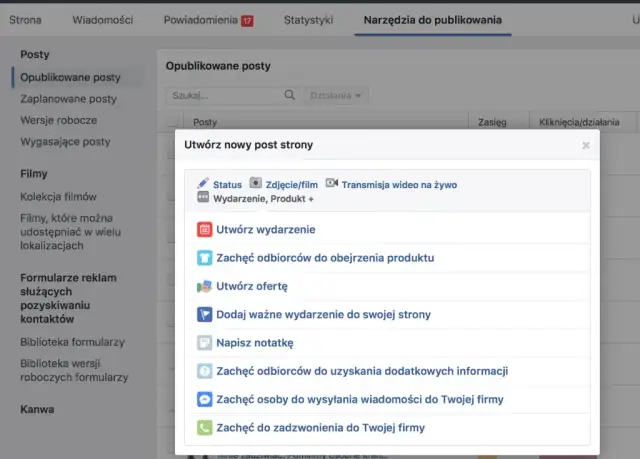Viewport: 640px width, 459px height.
Task: Close the Utwórz nowy post strony dialog
Action: click(586, 145)
